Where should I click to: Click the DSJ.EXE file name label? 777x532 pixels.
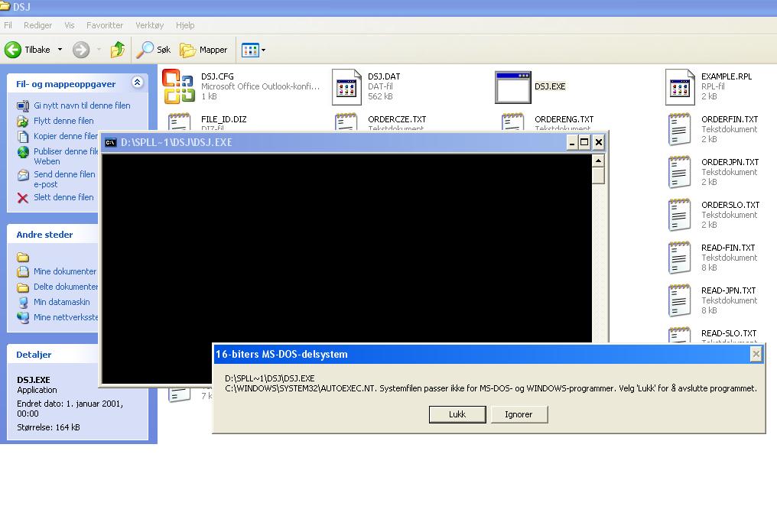(x=550, y=86)
